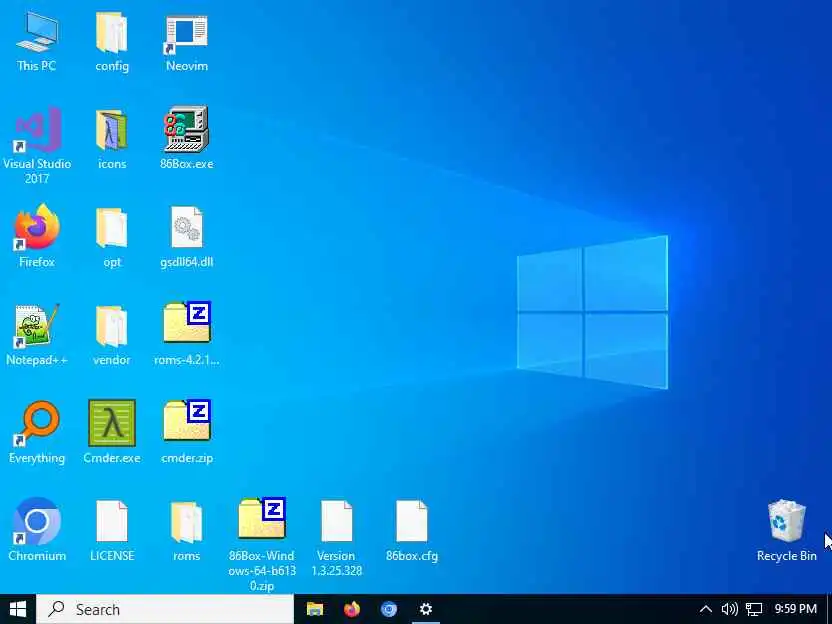Open the volume speaker control
The height and width of the screenshot is (624, 832).
730,609
